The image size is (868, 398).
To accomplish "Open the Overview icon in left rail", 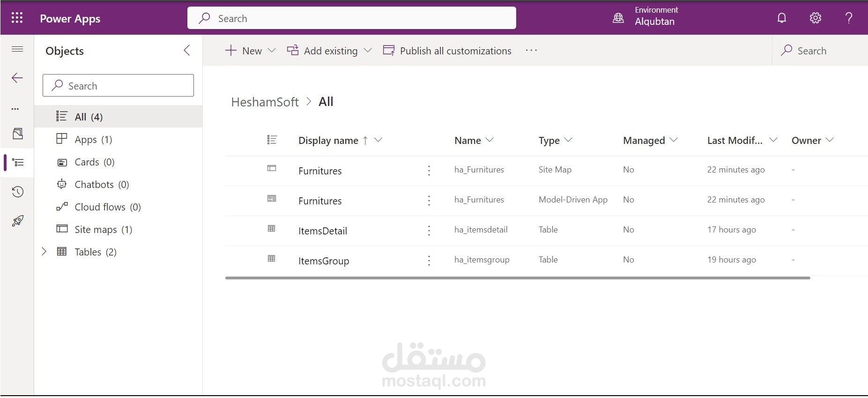I will [x=17, y=134].
